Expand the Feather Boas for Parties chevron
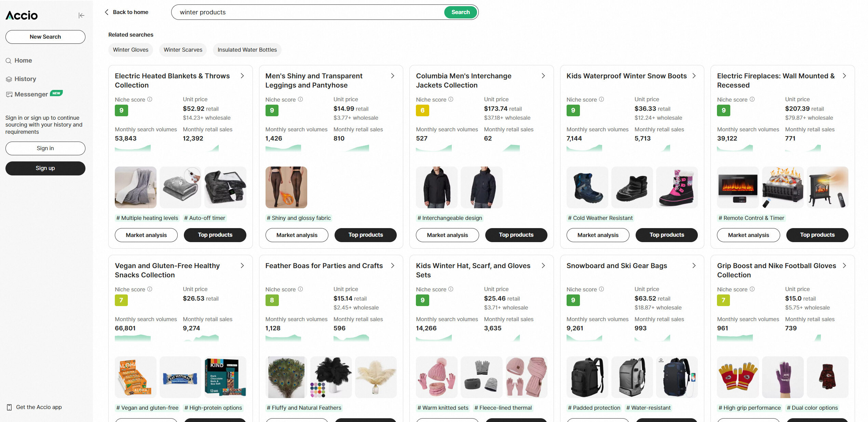Viewport: 868px width, 422px height. click(393, 266)
